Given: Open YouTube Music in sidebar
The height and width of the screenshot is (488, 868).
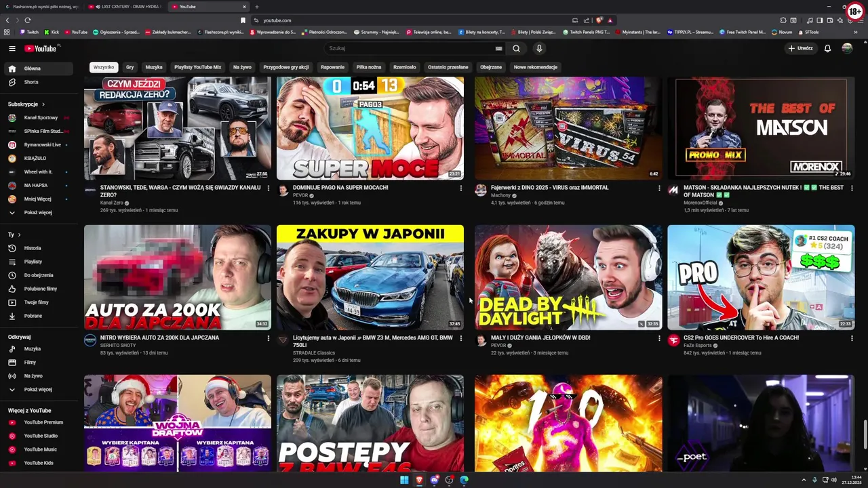Looking at the screenshot, I should (38, 449).
